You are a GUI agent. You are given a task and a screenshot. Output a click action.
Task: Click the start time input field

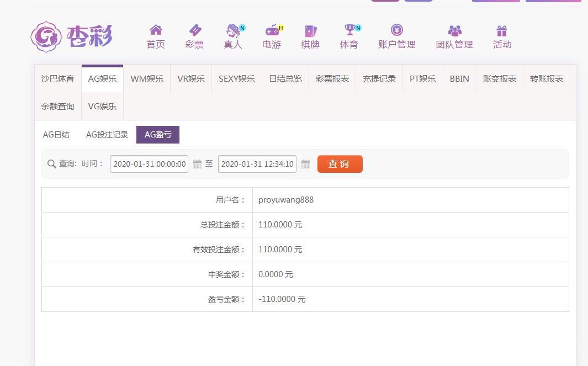pos(149,164)
